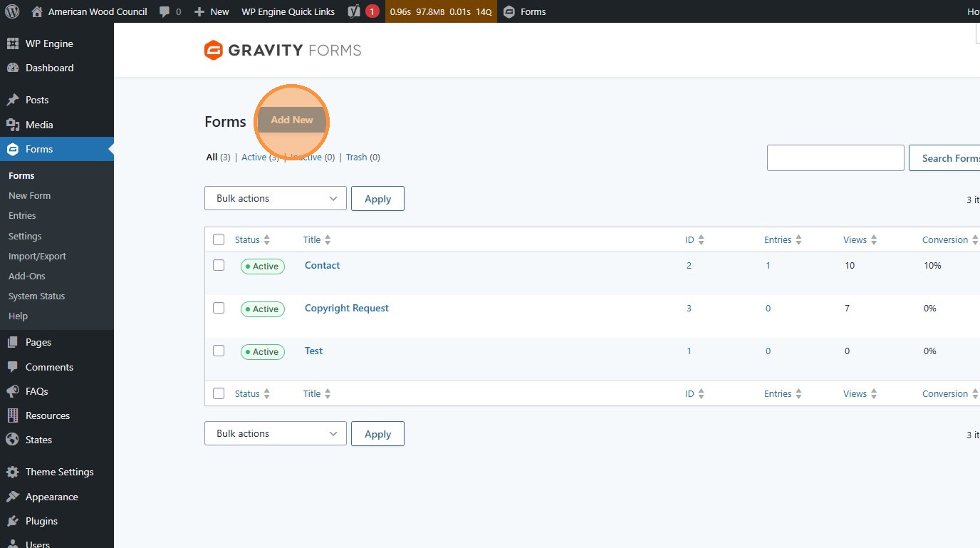Click the Gravity Forms icon in admin bar

509,11
